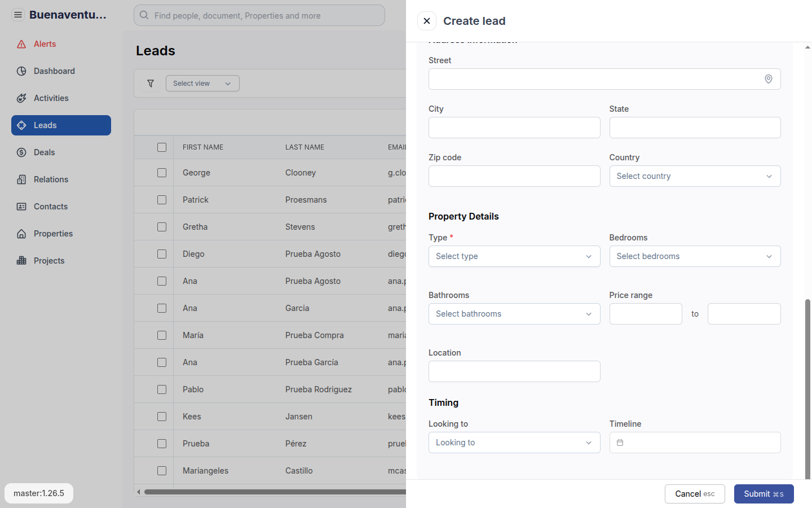Click the scroll-up arrow in the Create lead panel
Screen dimensions: 812x508
pyautogui.click(x=807, y=47)
